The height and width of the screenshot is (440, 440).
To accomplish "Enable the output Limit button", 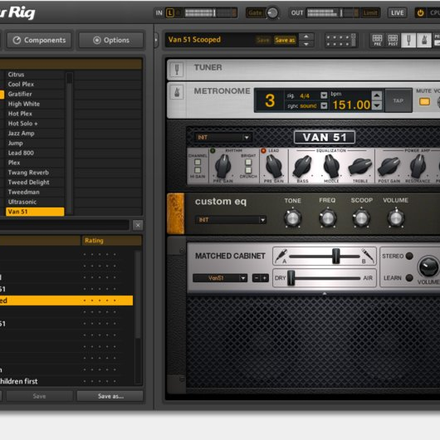I will [x=370, y=13].
